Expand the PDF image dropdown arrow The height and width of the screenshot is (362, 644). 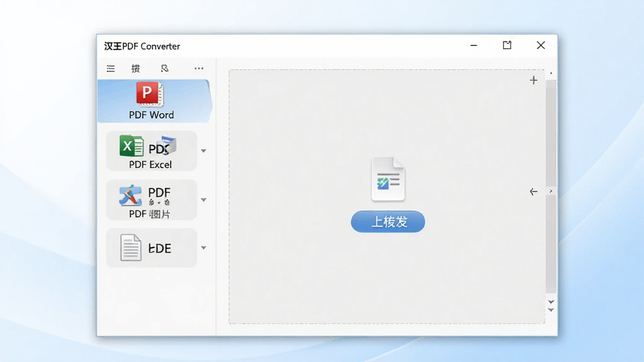tap(203, 200)
